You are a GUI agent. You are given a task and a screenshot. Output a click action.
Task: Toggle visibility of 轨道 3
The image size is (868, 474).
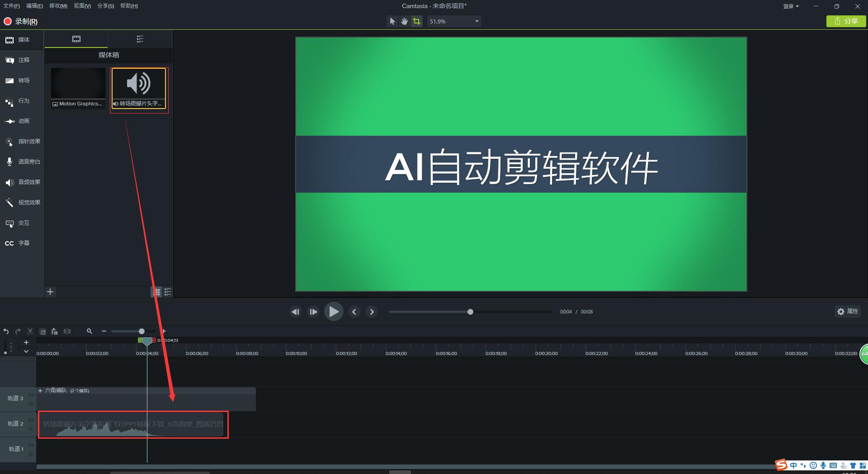coord(31,394)
